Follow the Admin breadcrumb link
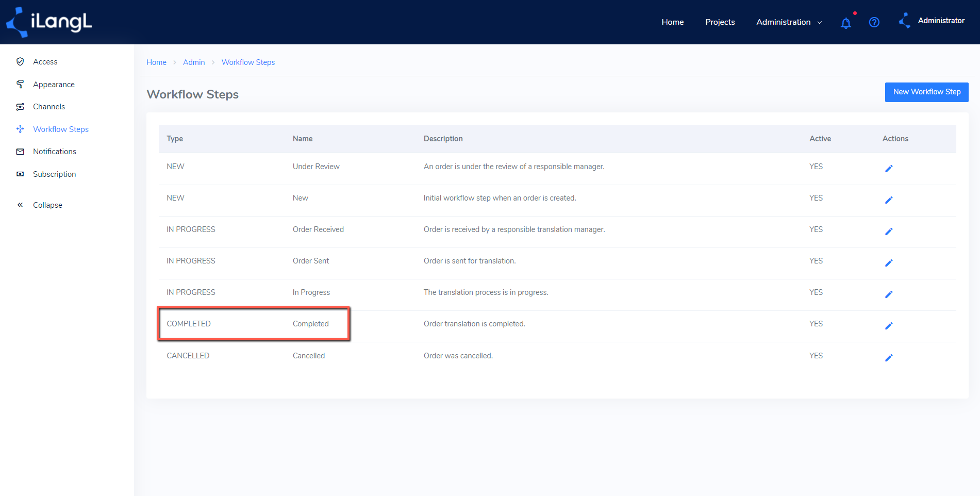 pos(194,62)
